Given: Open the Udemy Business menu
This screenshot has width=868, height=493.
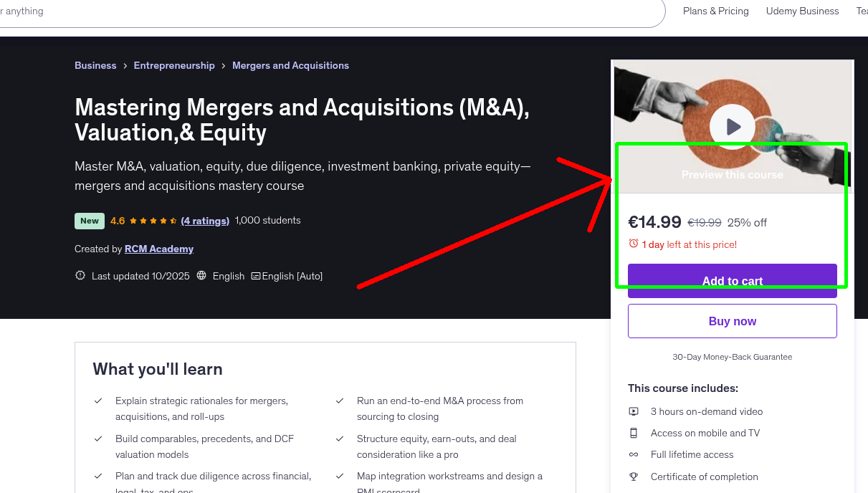Looking at the screenshot, I should pyautogui.click(x=802, y=11).
